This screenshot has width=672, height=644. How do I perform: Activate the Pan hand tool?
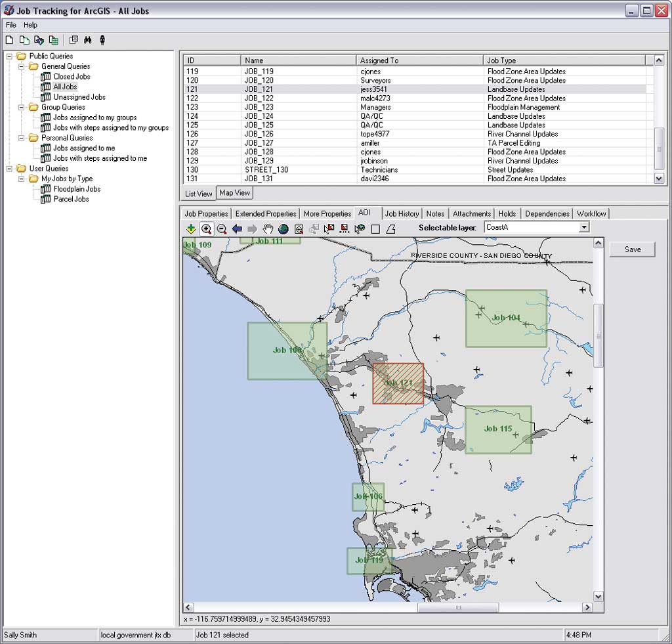(268, 229)
